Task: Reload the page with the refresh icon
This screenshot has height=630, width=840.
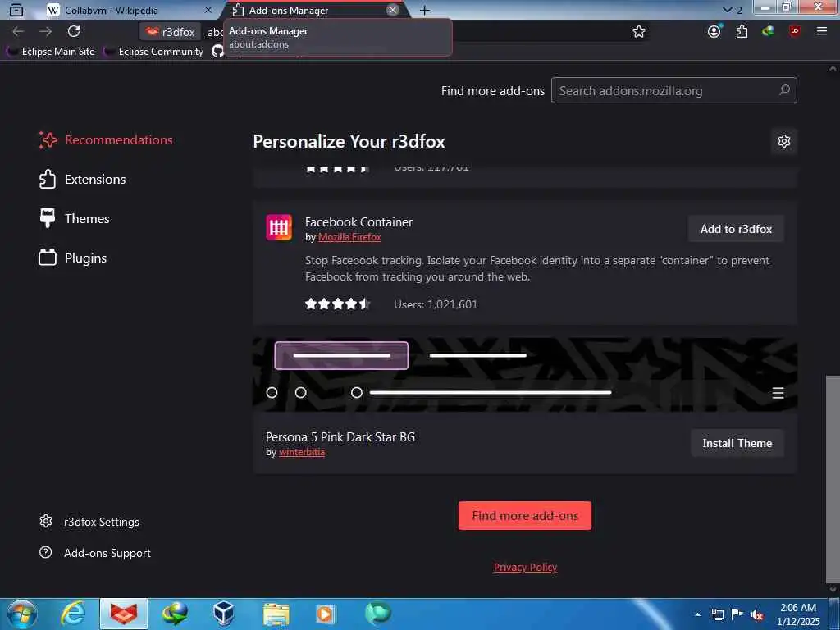Action: click(74, 32)
